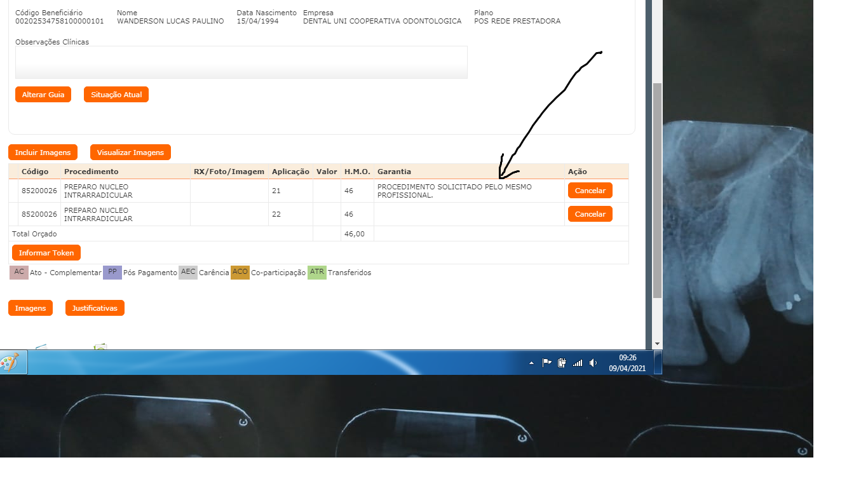This screenshot has width=868, height=488.
Task: Show hidden system tray icons
Action: 531,363
